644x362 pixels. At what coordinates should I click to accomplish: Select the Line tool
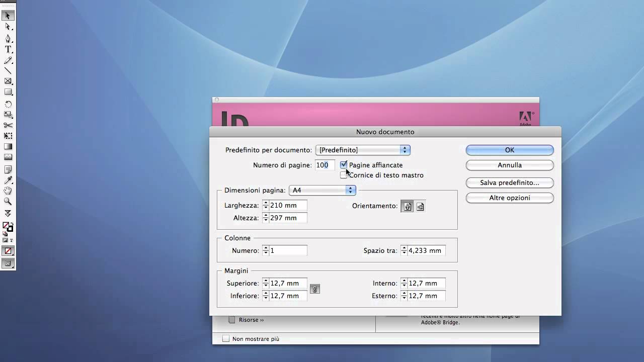[x=8, y=70]
